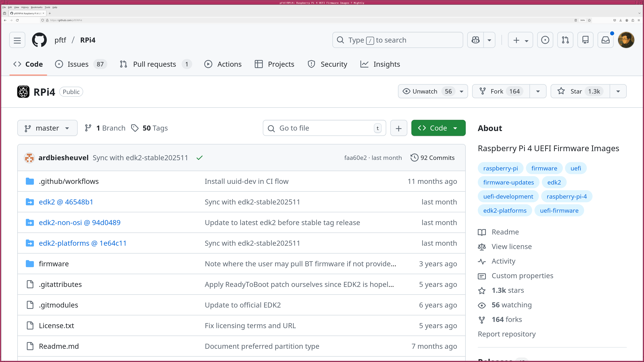The height and width of the screenshot is (362, 644).
Task: Switch to the Issues tab
Action: click(x=78, y=64)
